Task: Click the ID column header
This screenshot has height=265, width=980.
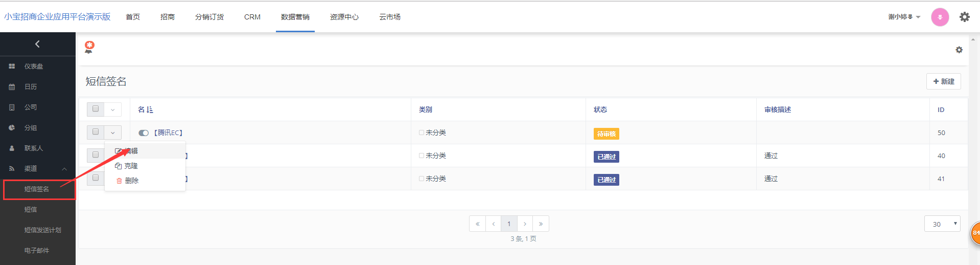Action: (x=941, y=109)
